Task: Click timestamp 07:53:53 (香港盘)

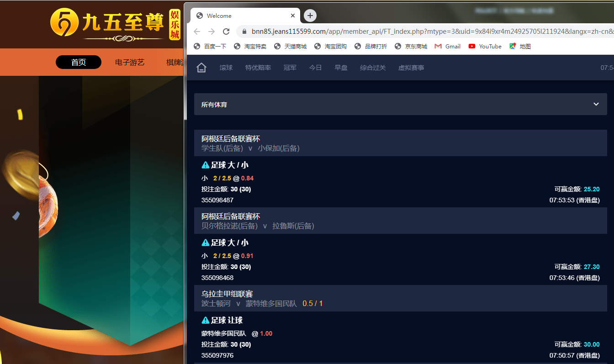Action: 575,200
